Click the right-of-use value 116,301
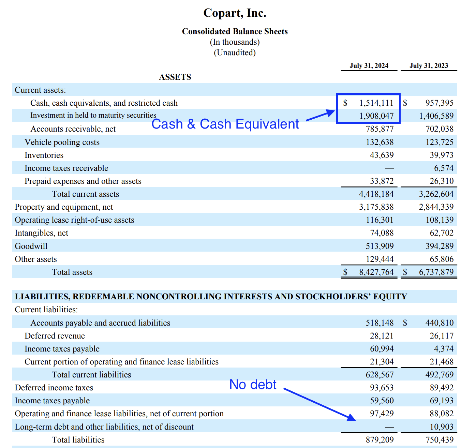The image size is (476, 448). [380, 220]
